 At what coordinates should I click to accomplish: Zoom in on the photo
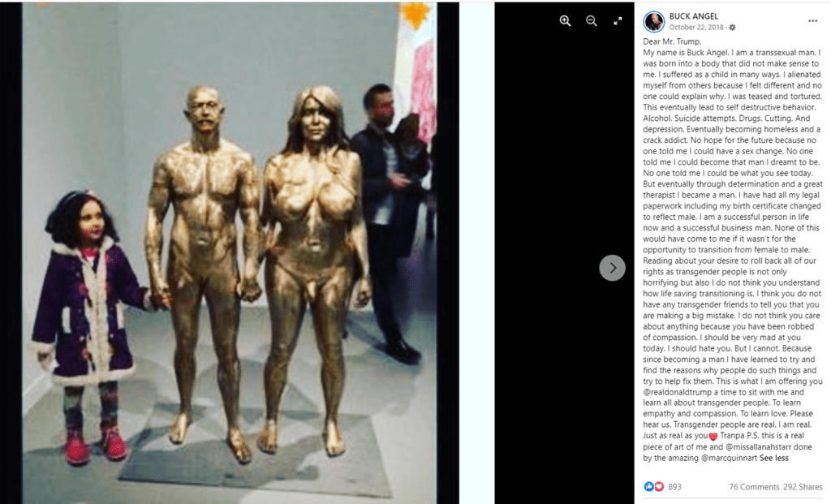click(565, 20)
